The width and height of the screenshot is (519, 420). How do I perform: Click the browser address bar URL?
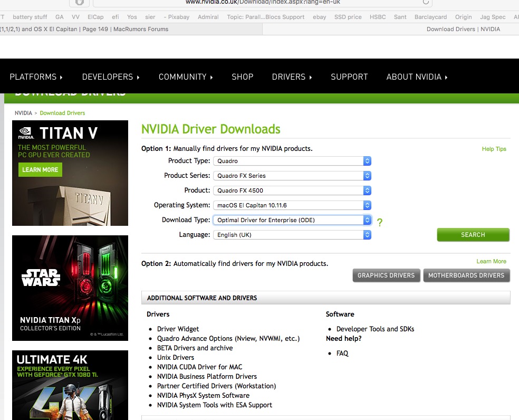[263, 2]
